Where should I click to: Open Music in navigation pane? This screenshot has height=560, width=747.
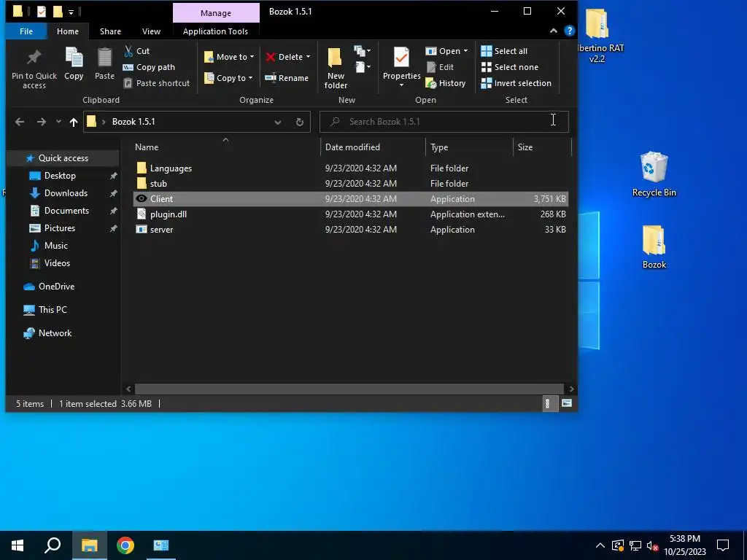(55, 246)
